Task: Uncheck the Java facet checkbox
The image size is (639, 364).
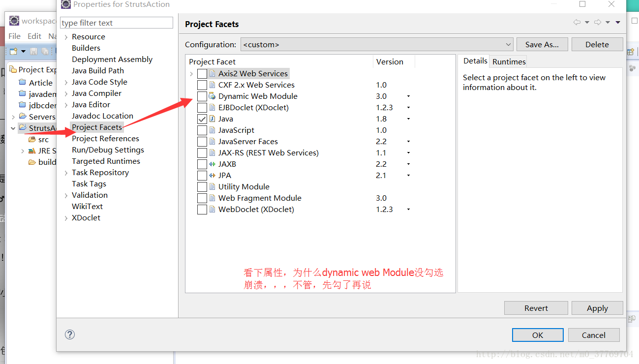Action: coord(202,119)
